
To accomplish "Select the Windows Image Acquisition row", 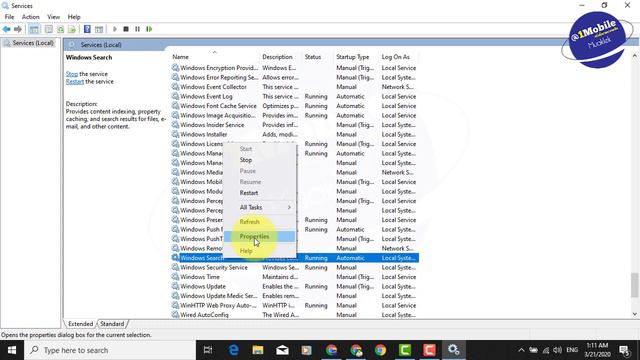I will (295, 116).
